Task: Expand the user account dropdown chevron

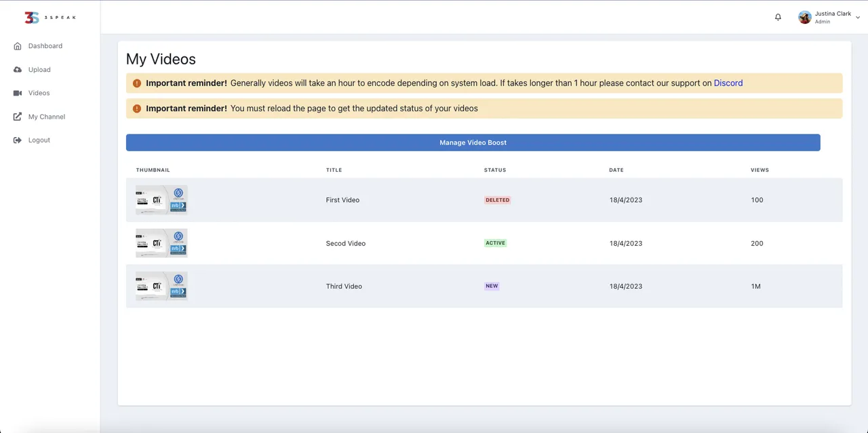Action: (858, 18)
